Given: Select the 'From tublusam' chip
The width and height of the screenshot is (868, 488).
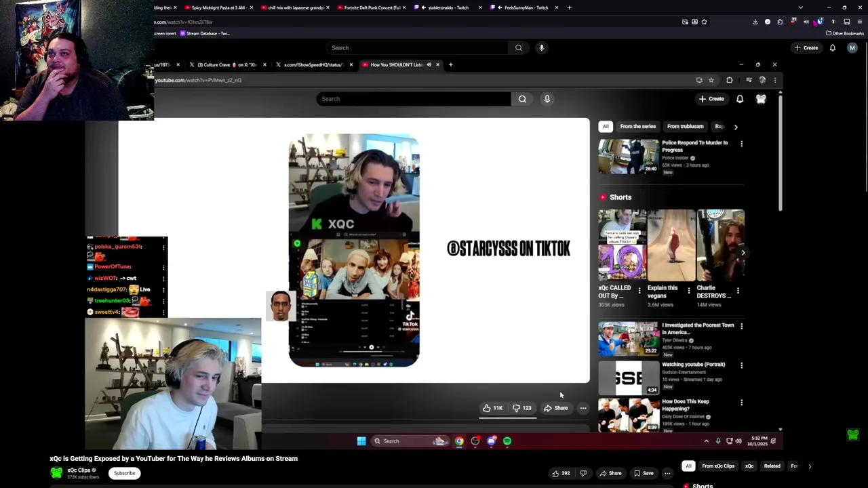Looking at the screenshot, I should pyautogui.click(x=686, y=126).
